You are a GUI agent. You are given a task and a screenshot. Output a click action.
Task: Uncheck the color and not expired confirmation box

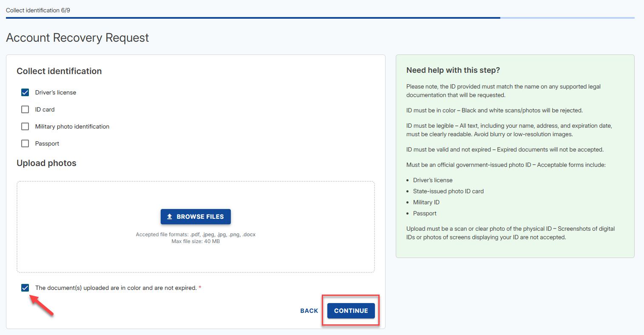25,288
